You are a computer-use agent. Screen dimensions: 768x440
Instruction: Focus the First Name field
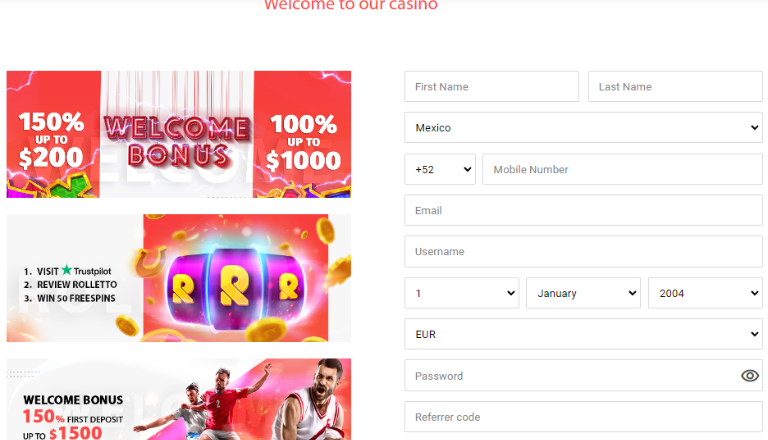tap(492, 87)
